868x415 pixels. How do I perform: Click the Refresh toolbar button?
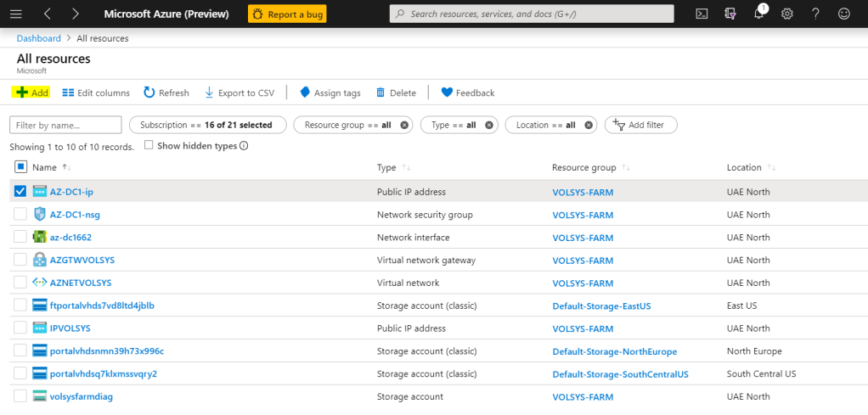(x=166, y=93)
